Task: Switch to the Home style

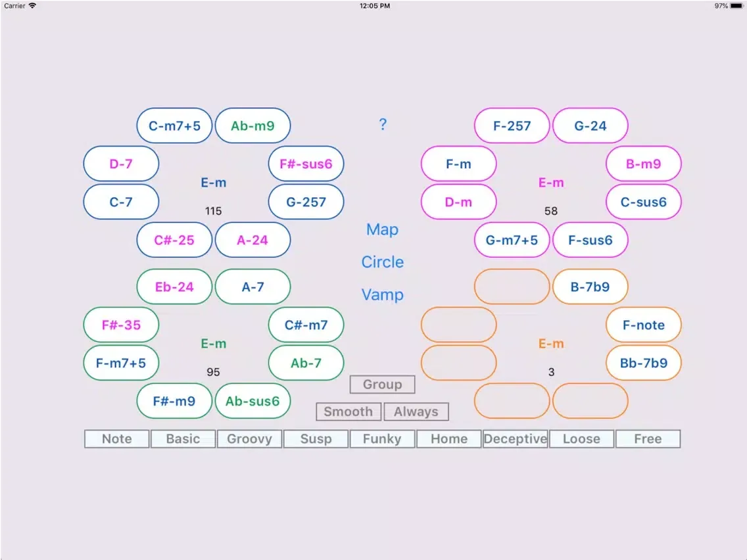Action: (x=448, y=438)
